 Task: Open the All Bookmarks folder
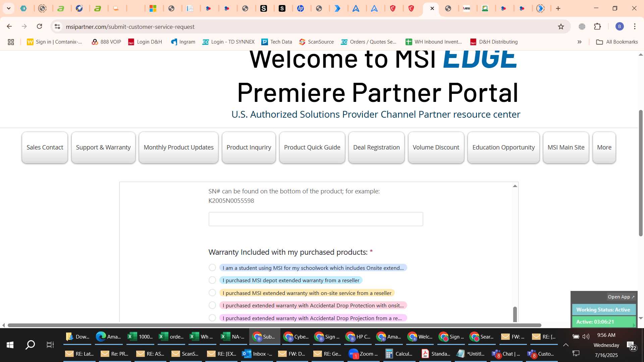point(617,42)
